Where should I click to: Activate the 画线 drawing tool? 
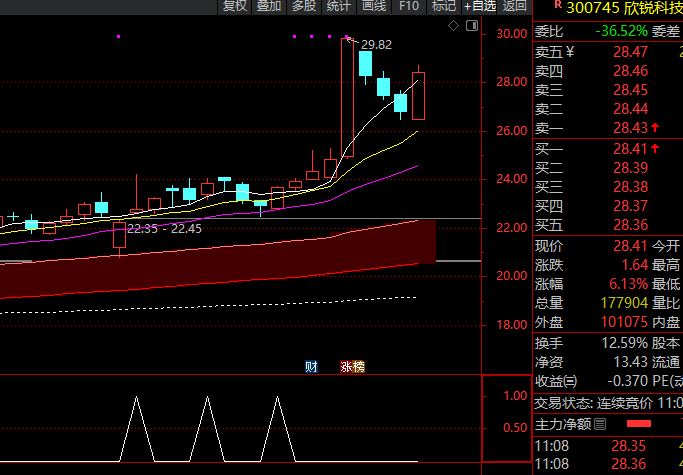(374, 6)
